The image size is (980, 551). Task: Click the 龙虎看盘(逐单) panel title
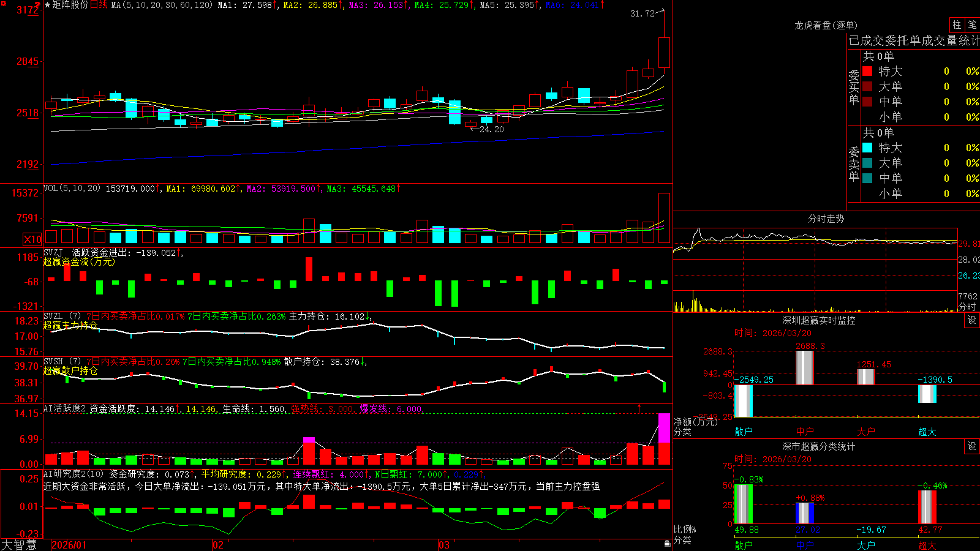826,25
